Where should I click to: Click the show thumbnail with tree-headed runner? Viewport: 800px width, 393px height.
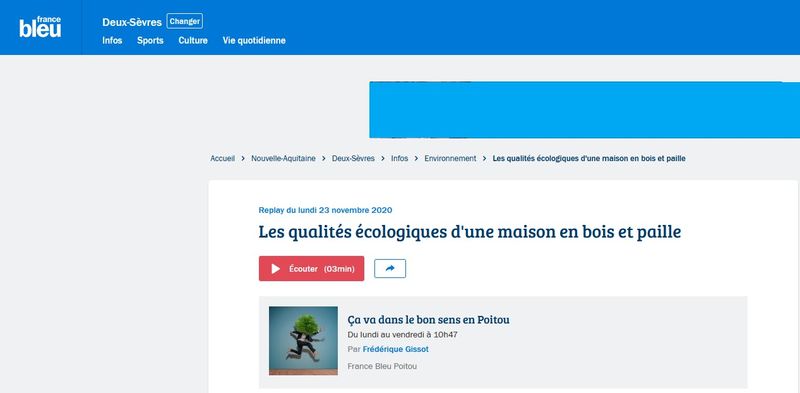(x=303, y=340)
